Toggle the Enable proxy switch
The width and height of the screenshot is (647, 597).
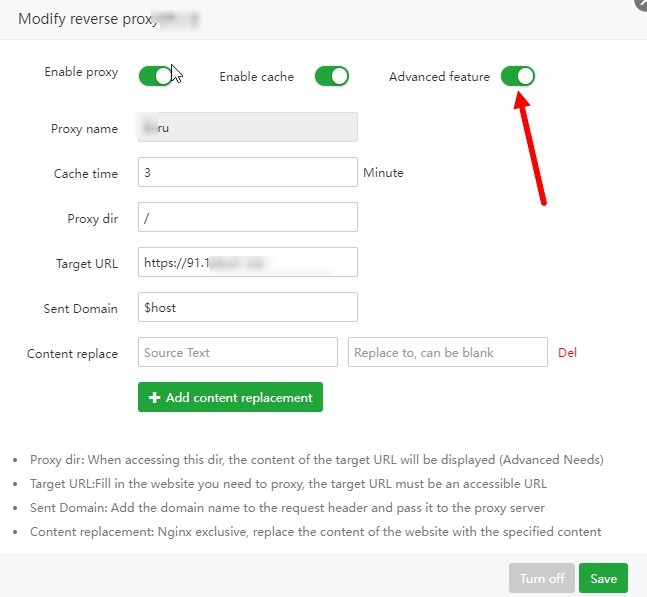coord(156,76)
